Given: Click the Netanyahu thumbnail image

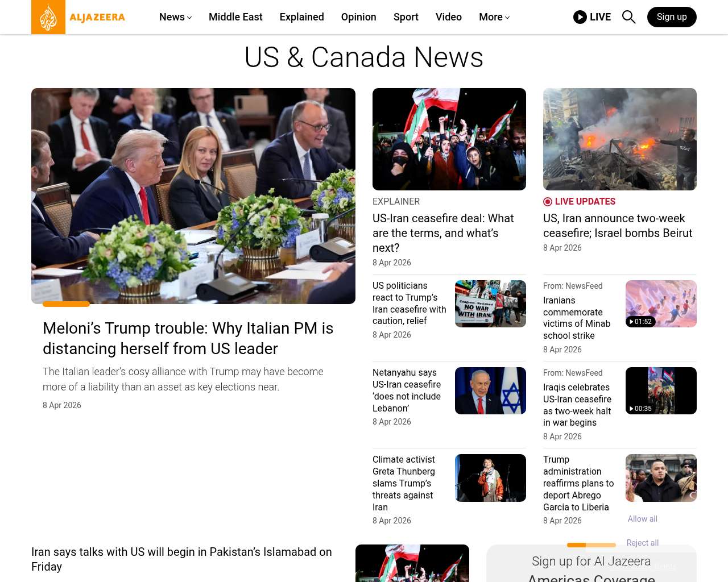Looking at the screenshot, I should pos(490,390).
